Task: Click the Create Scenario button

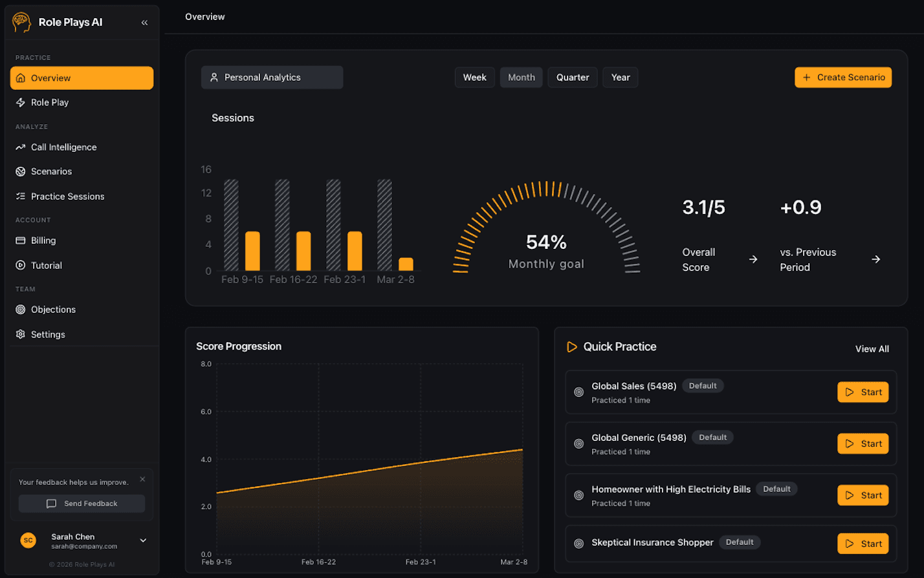Action: coord(842,77)
